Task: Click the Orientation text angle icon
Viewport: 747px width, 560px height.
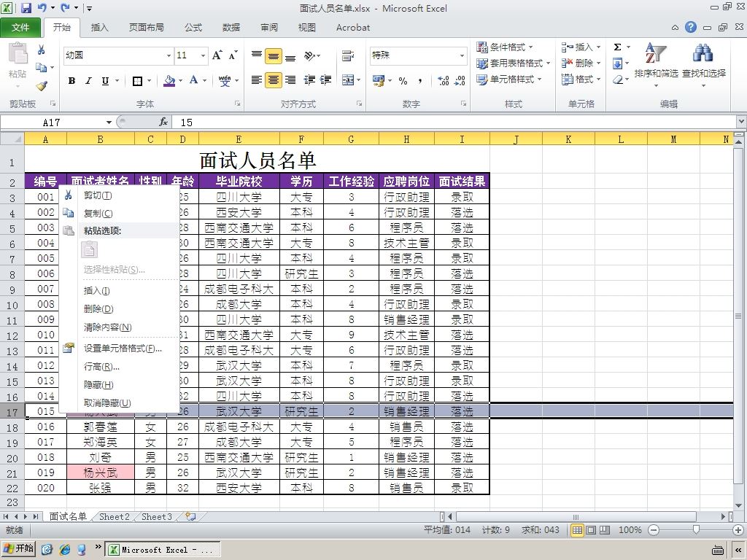Action: coord(309,55)
